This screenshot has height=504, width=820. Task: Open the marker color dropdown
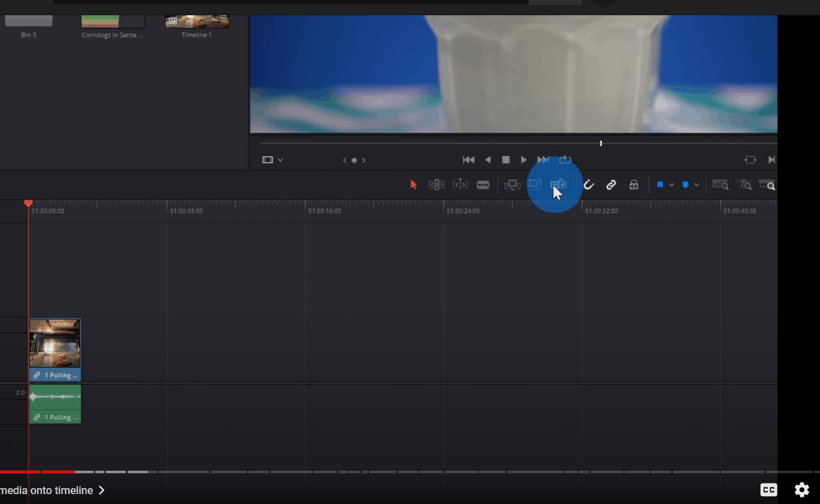(697, 185)
